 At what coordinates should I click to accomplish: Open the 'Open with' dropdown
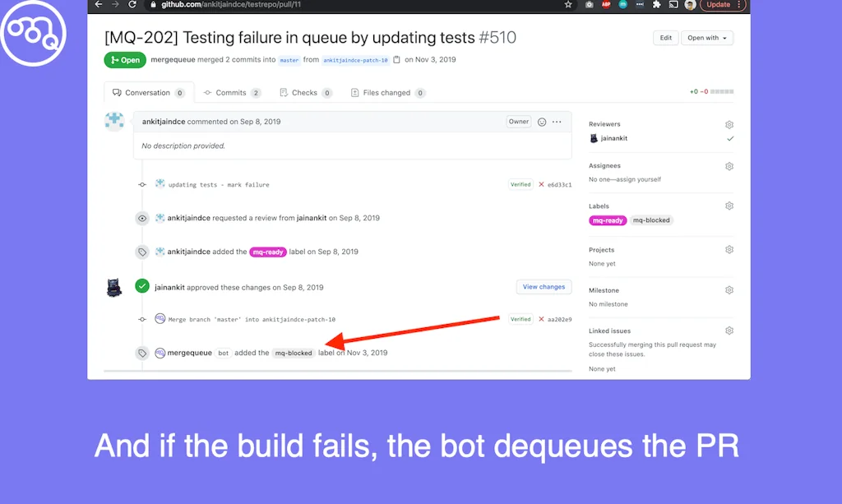click(x=706, y=38)
